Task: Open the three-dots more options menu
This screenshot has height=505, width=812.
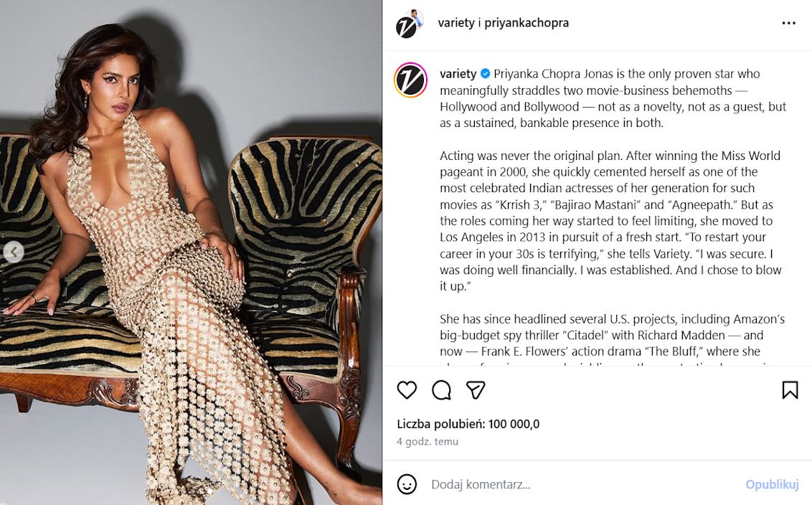Action: [x=789, y=23]
